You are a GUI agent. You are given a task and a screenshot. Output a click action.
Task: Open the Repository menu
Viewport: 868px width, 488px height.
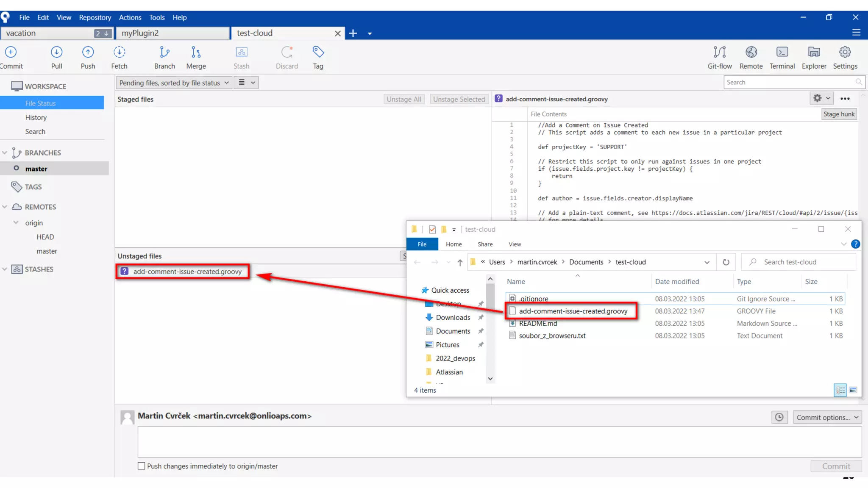pyautogui.click(x=95, y=17)
